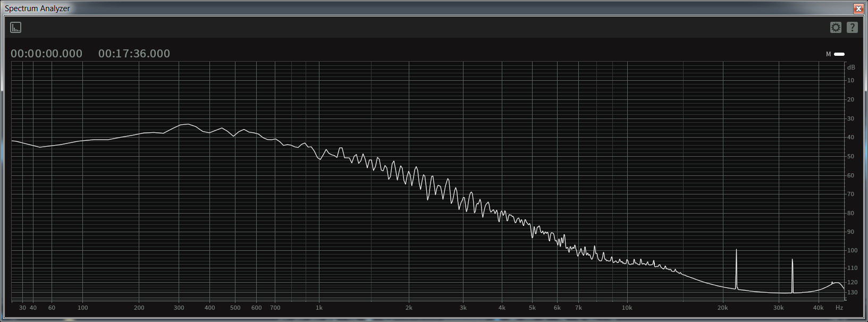Close the Spectrum Analyzer window
Screen dimensions: 868x322
point(858,9)
